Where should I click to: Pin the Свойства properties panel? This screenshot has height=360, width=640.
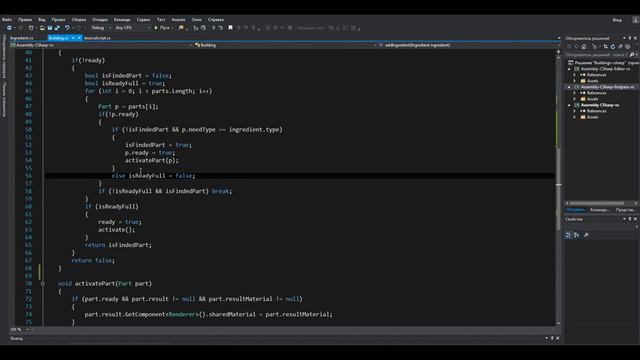630,219
